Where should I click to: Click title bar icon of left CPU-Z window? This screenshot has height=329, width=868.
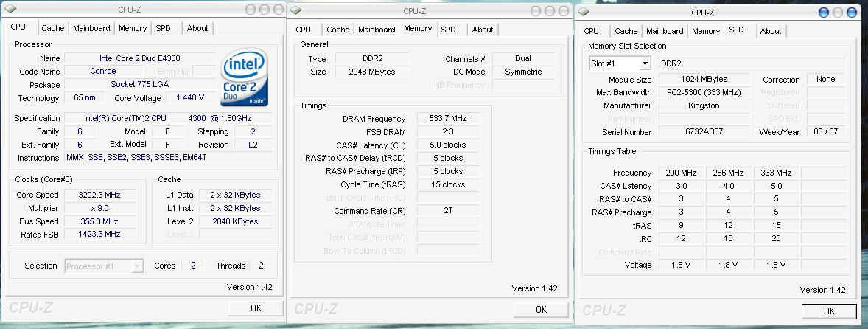[x=10, y=10]
